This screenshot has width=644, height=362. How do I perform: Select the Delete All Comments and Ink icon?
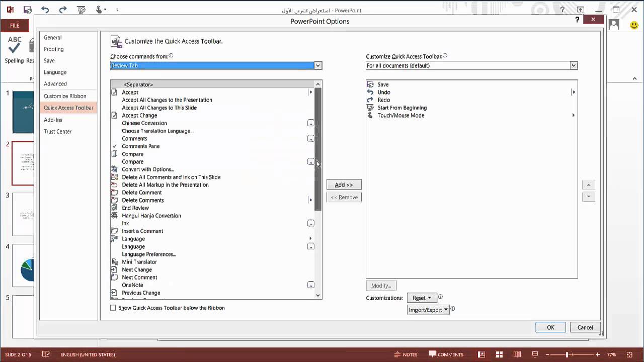(x=114, y=177)
